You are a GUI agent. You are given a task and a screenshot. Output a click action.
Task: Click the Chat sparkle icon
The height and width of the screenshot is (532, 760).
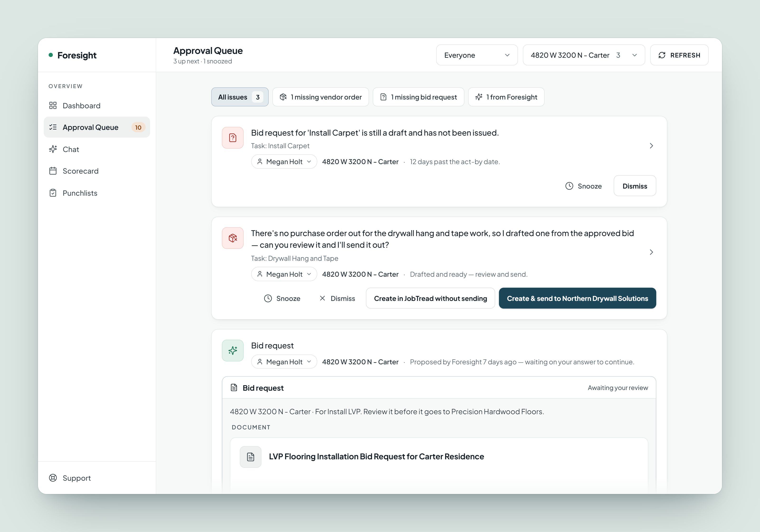[53, 149]
